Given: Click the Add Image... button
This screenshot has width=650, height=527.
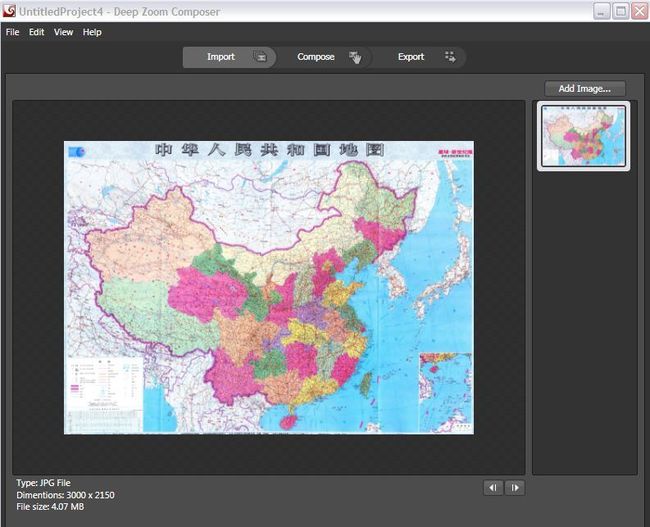Looking at the screenshot, I should coord(585,89).
